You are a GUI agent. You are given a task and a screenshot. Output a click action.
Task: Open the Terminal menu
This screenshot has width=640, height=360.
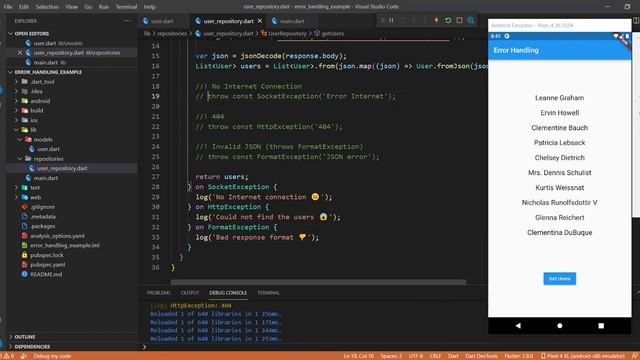[126, 7]
